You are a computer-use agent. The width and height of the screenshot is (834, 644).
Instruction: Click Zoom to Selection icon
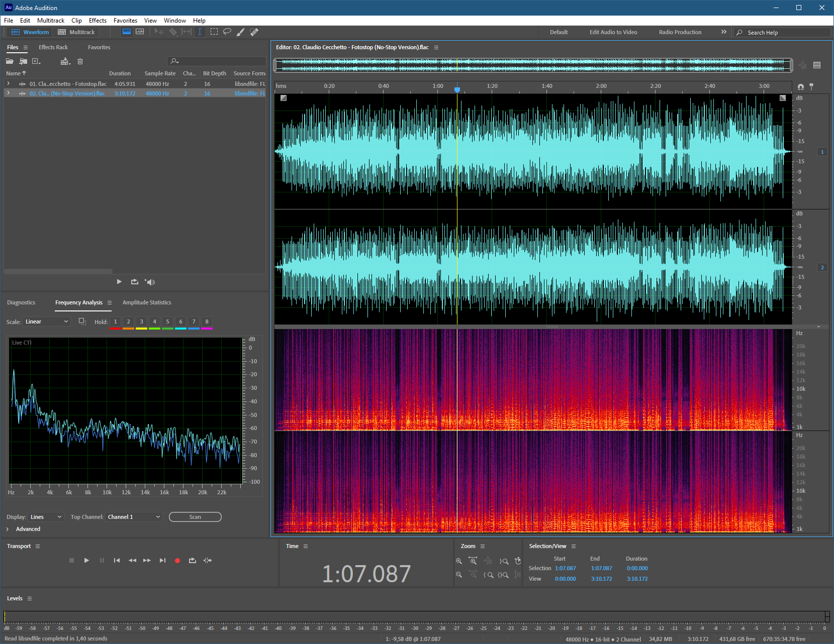pyautogui.click(x=503, y=575)
